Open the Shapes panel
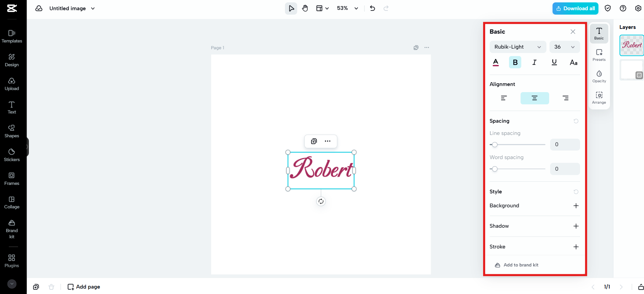The image size is (644, 294). click(12, 132)
